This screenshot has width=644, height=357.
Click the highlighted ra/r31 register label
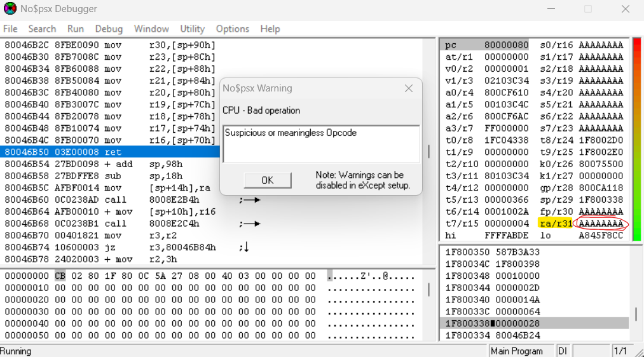coord(555,224)
